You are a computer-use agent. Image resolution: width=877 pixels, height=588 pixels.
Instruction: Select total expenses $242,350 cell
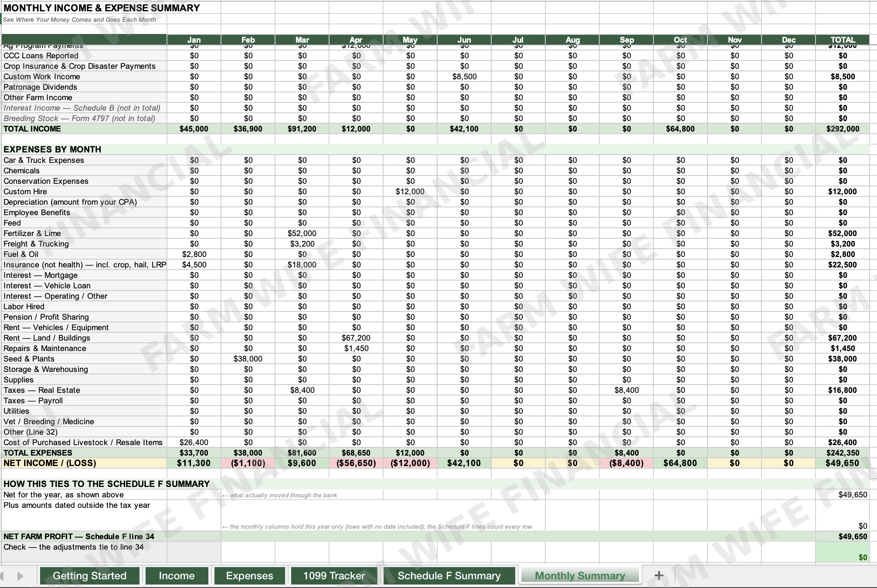click(843, 453)
